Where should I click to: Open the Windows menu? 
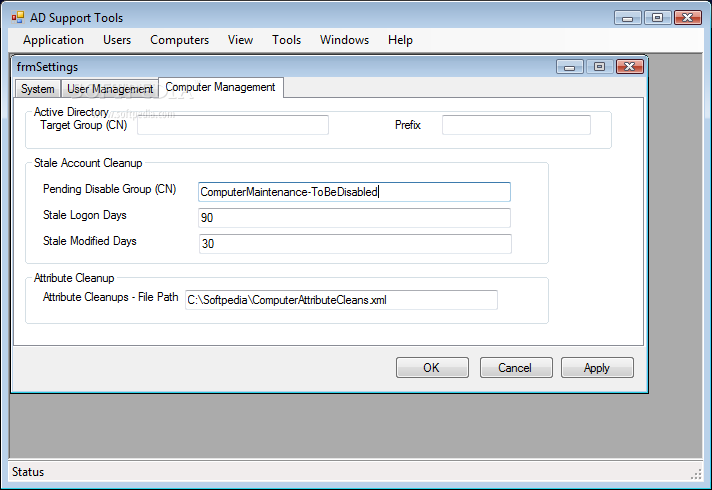point(344,40)
